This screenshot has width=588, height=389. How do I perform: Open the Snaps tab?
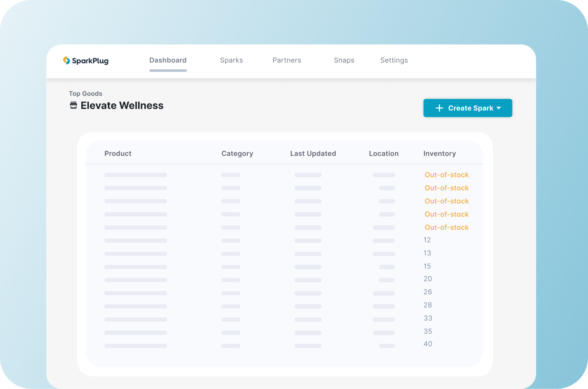click(344, 60)
